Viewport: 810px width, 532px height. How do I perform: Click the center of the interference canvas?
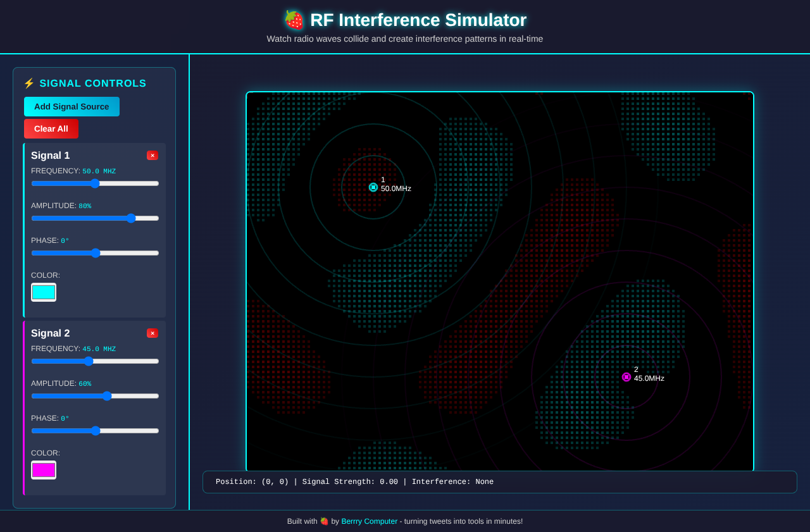click(x=500, y=281)
